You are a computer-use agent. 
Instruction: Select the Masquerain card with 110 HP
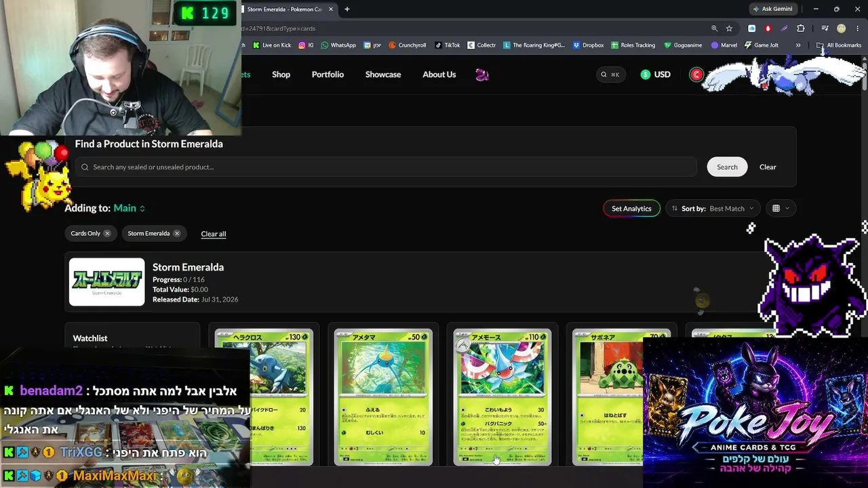tap(502, 397)
